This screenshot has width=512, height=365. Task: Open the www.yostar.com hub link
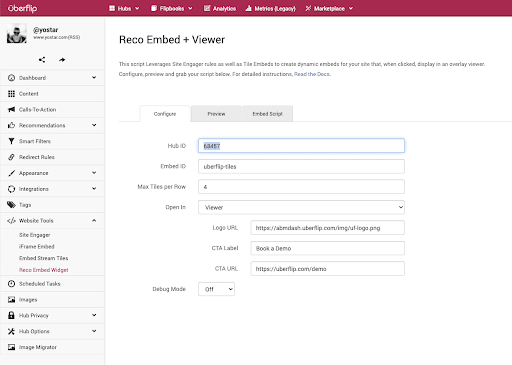[x=56, y=37]
